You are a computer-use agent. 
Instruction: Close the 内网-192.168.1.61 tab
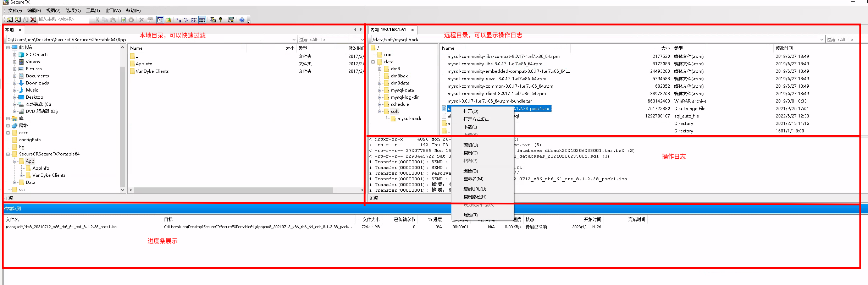(413, 30)
